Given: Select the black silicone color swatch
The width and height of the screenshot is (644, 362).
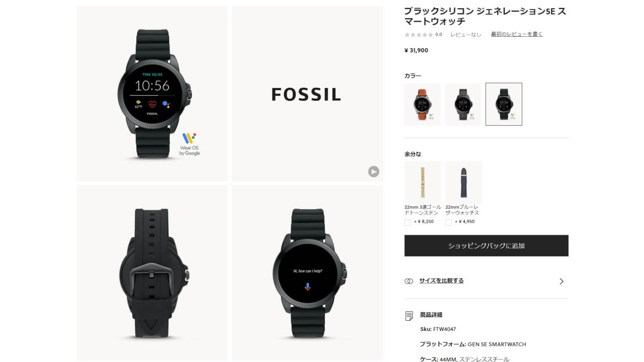Looking at the screenshot, I should tap(504, 104).
